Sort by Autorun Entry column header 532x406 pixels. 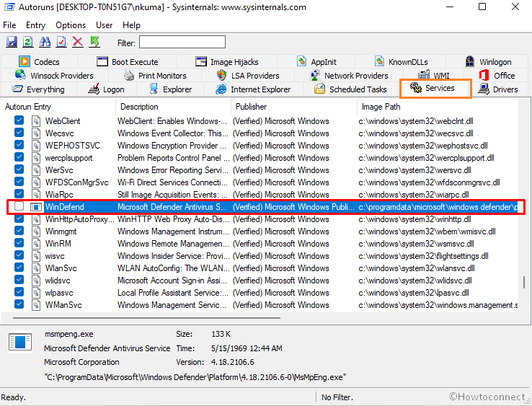point(58,107)
